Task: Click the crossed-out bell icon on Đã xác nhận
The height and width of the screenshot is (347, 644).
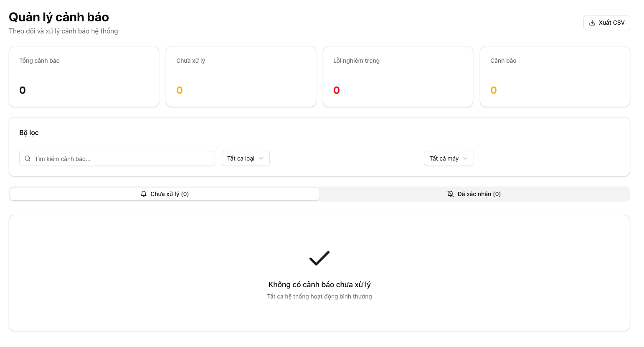Action: click(x=451, y=194)
